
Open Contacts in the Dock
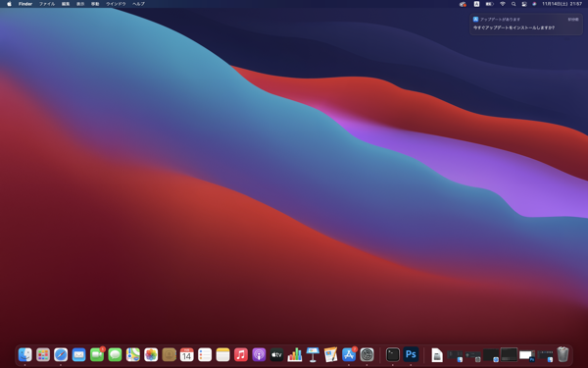170,354
